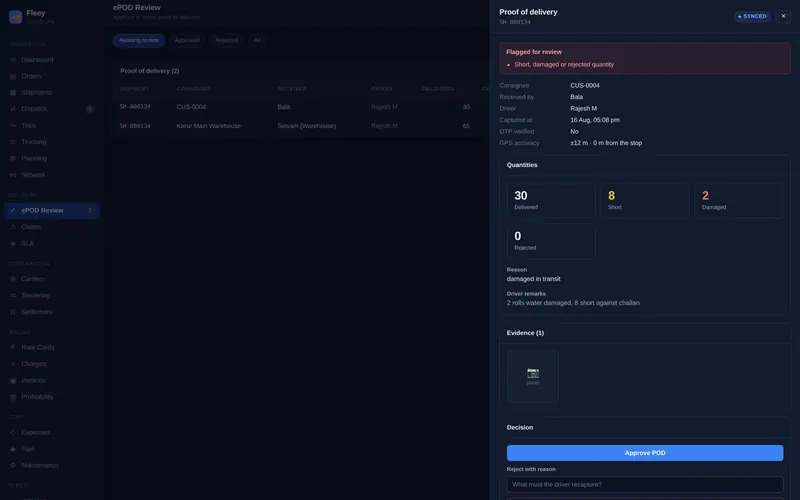Click the Settlement sidebar icon
The width and height of the screenshot is (800, 500).
tap(13, 312)
